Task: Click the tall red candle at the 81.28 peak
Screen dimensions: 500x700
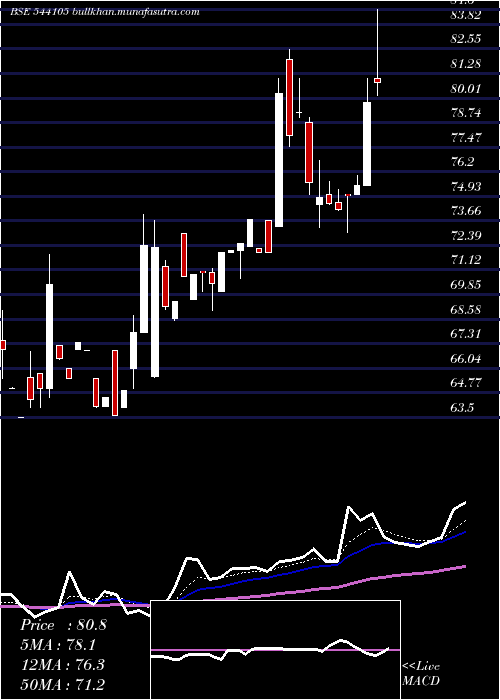Action: pyautogui.click(x=289, y=97)
